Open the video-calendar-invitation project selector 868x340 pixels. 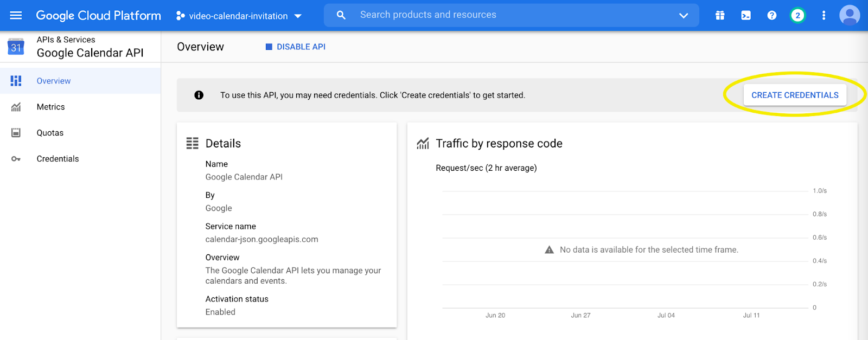pyautogui.click(x=239, y=16)
